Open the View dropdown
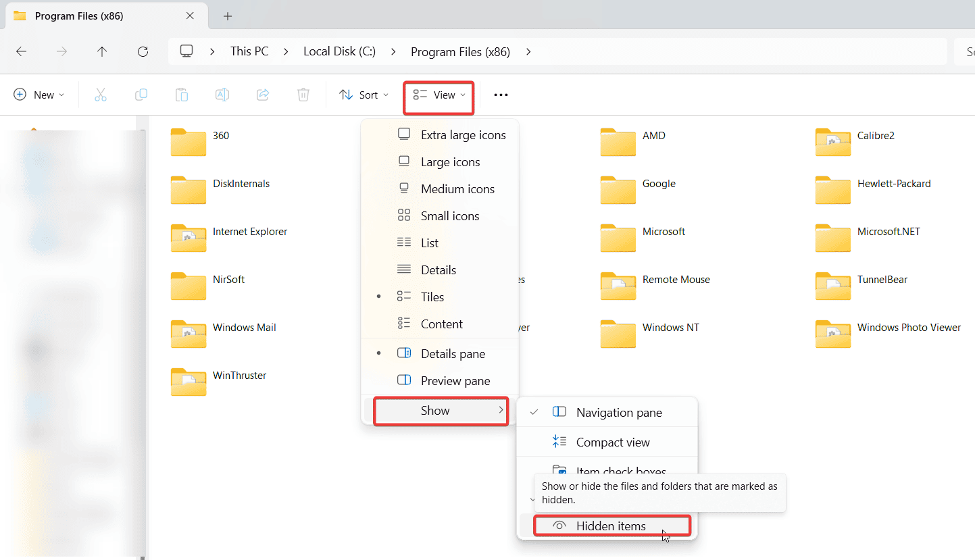The height and width of the screenshot is (560, 975). point(439,95)
